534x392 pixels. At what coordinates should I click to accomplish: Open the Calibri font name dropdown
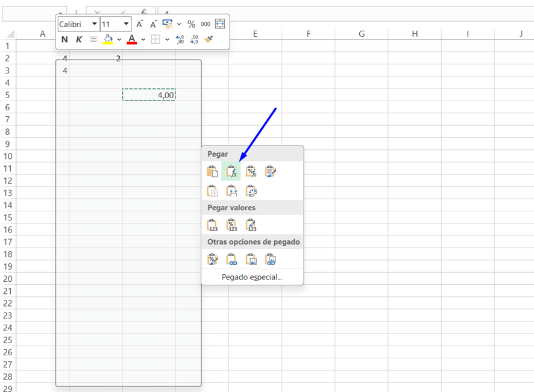tap(95, 24)
